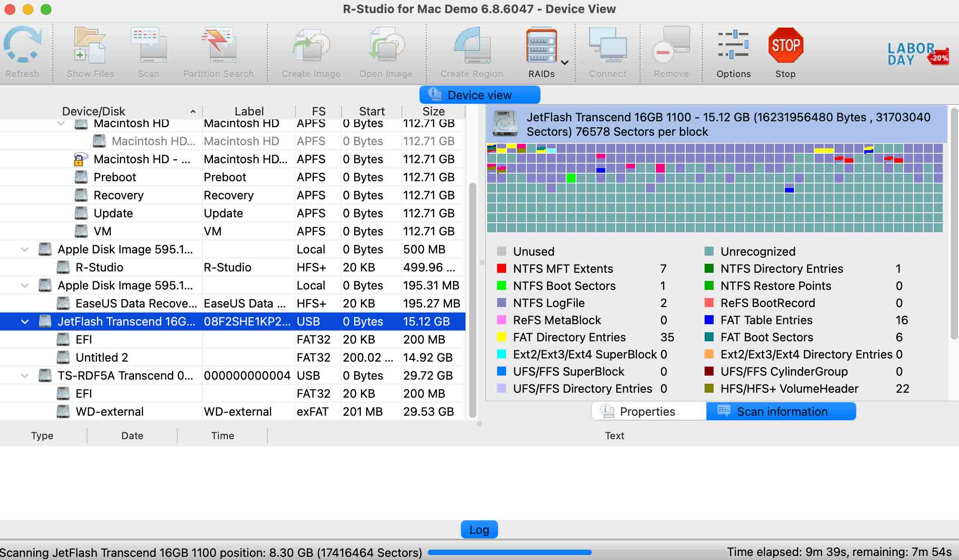This screenshot has width=959, height=560.
Task: Click the bright green NTFS Boot Sectors swatch
Action: [x=501, y=285]
